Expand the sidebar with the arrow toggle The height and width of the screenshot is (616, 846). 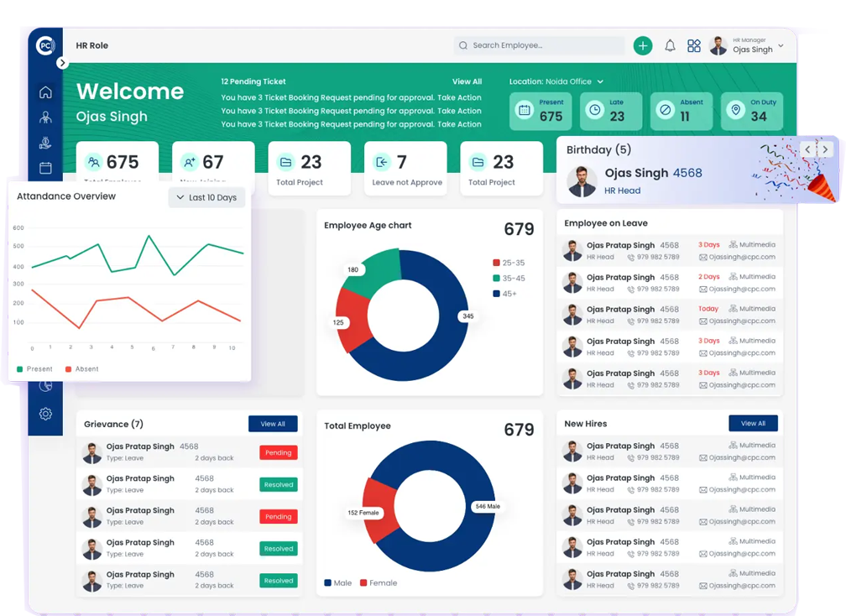point(62,63)
